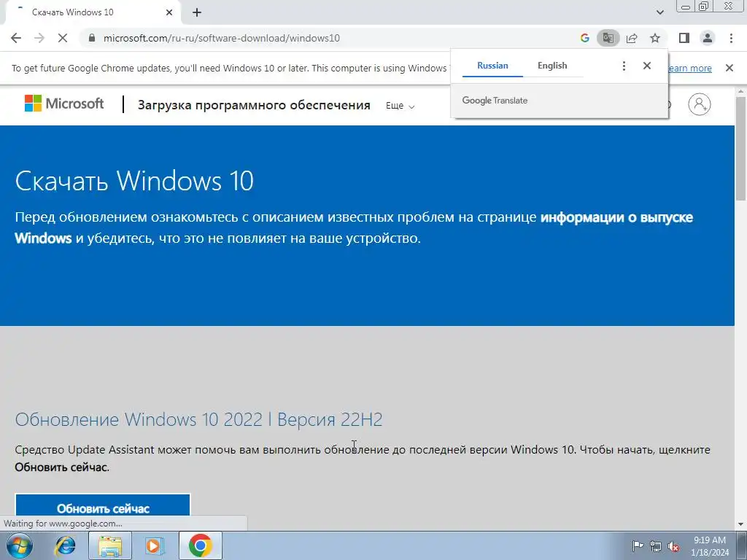Close the Google Translate popup
Viewport: 747px width, 560px height.
pos(646,66)
